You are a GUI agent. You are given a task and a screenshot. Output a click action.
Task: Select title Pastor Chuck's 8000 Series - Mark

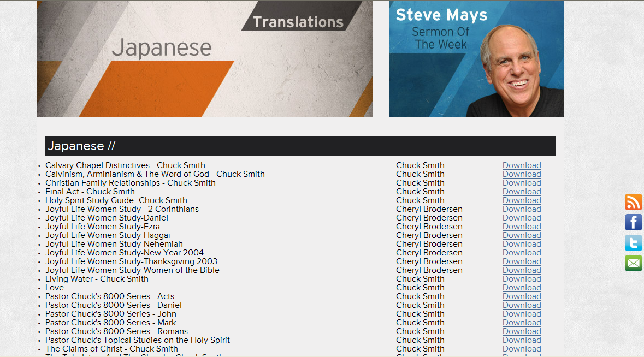[110, 323]
